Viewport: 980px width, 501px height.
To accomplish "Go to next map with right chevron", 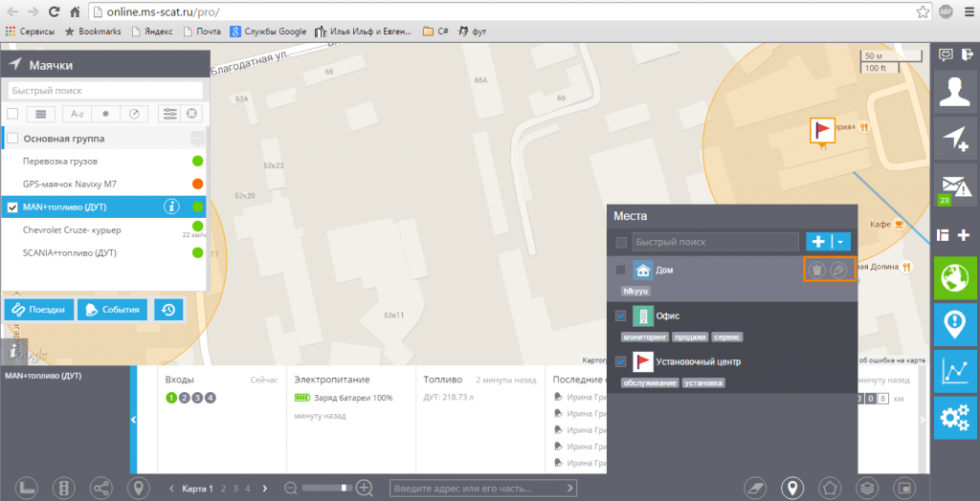I will click(x=265, y=489).
